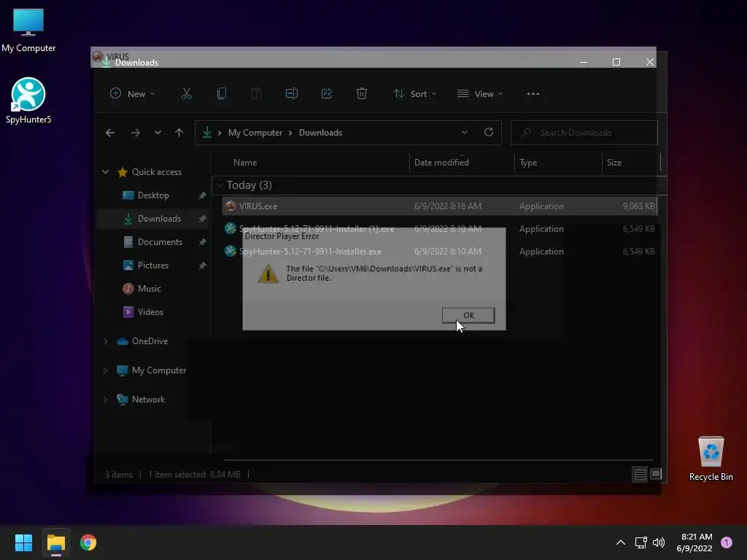Click the Share icon
The height and width of the screenshot is (560, 747).
tap(327, 94)
